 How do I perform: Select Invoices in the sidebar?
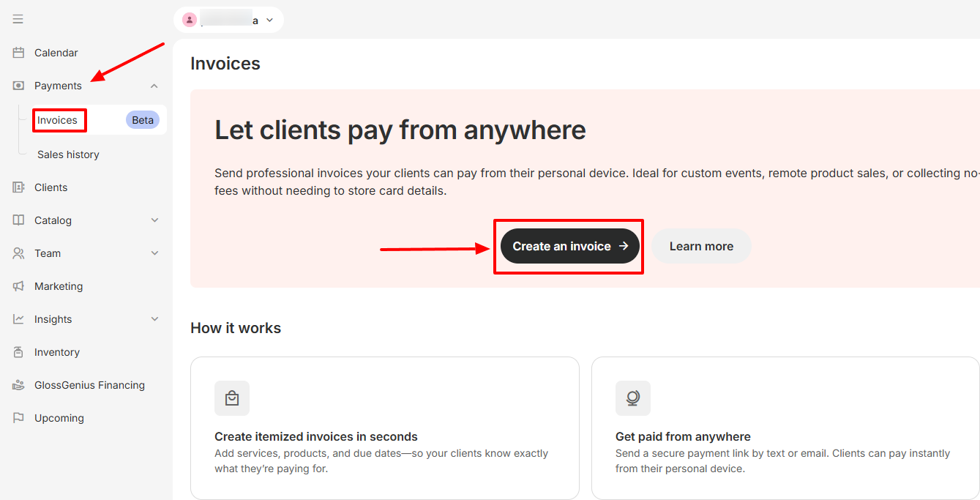click(58, 120)
